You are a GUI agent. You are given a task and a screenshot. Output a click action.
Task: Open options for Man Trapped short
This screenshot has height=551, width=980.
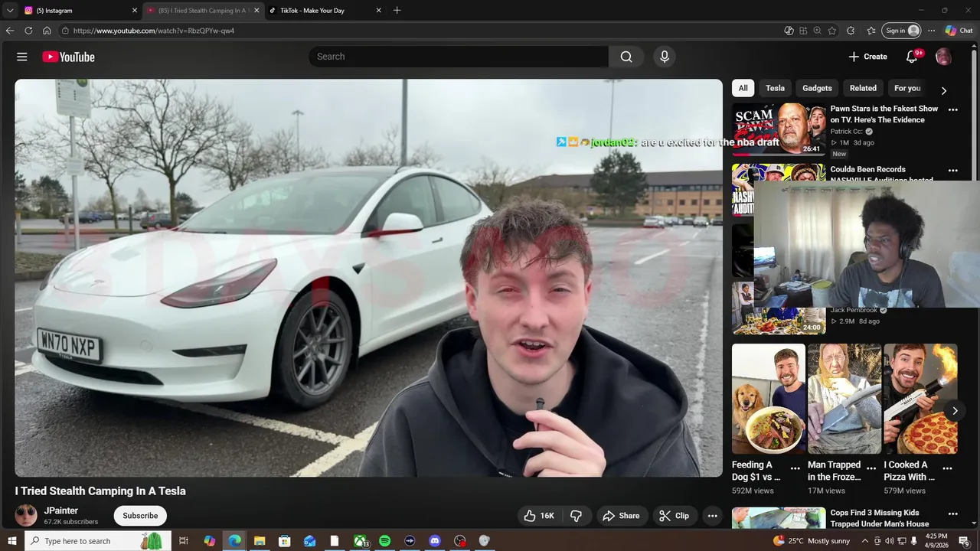[x=871, y=468]
